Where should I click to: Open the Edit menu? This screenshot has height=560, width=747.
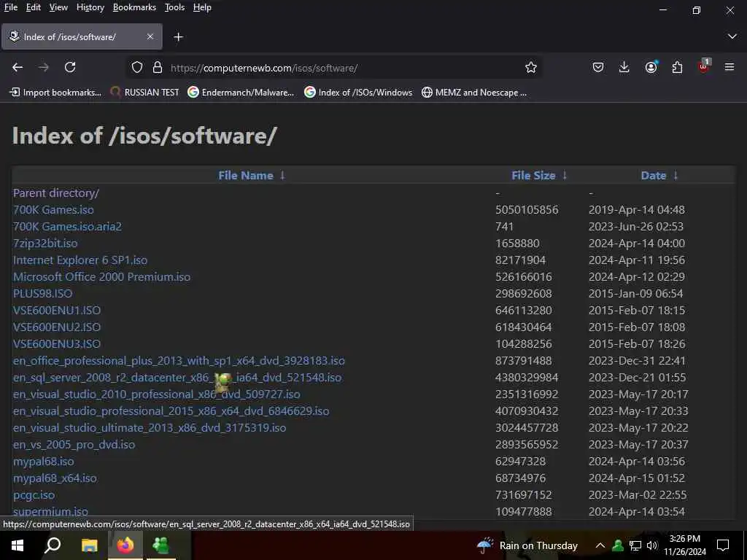(33, 7)
